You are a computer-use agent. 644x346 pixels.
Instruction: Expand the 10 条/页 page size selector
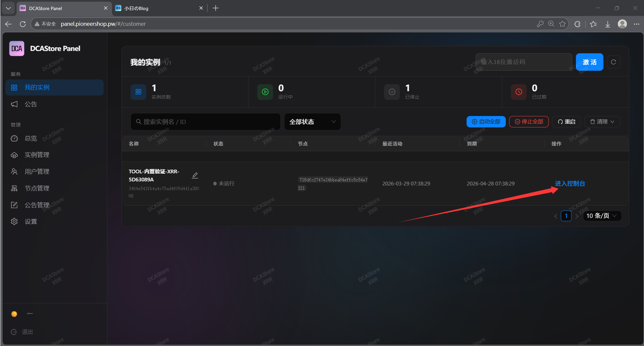602,216
